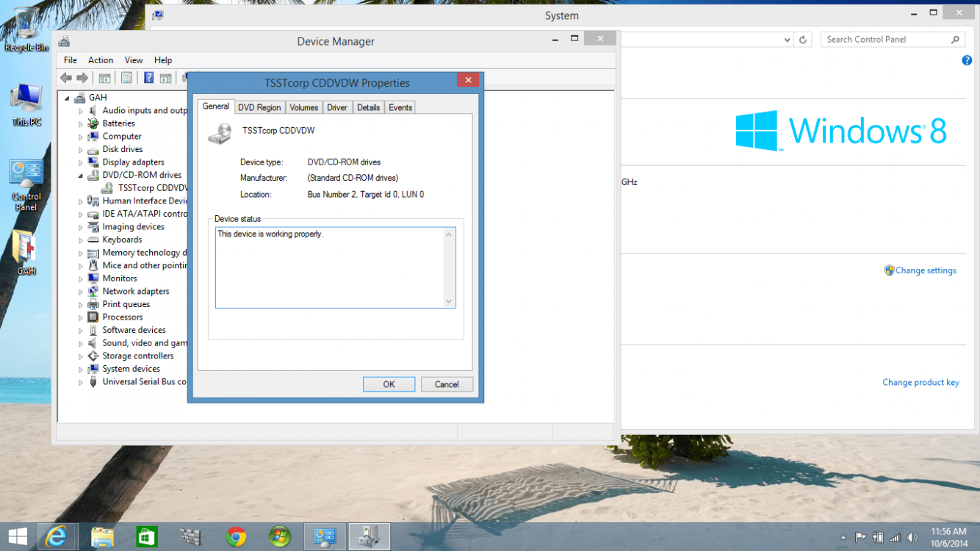Open Google Chrome from taskbar
Screen dimensions: 980x551
click(236, 537)
